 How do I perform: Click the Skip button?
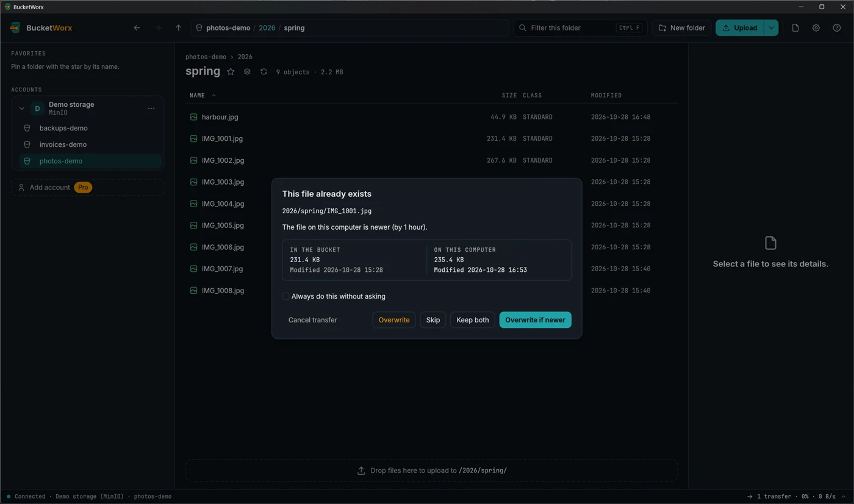pos(433,320)
